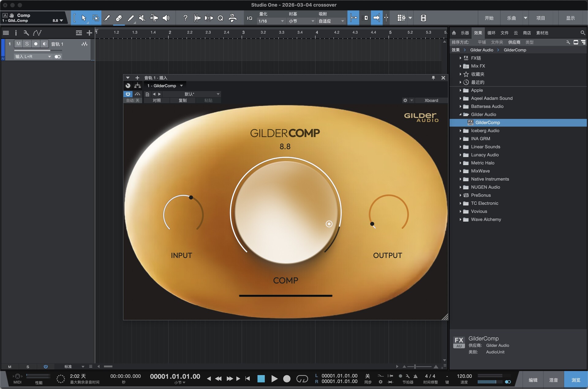Image resolution: width=588 pixels, height=389 pixels.
Task: Bypass GilderComp using the power button
Action: tap(128, 94)
